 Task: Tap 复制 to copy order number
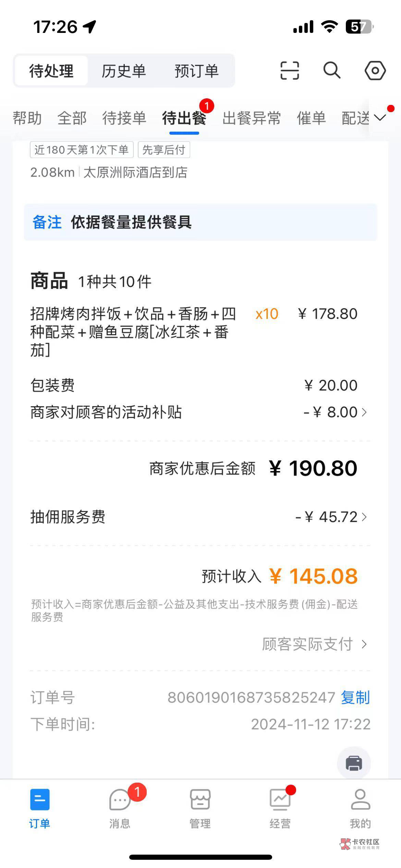[355, 698]
